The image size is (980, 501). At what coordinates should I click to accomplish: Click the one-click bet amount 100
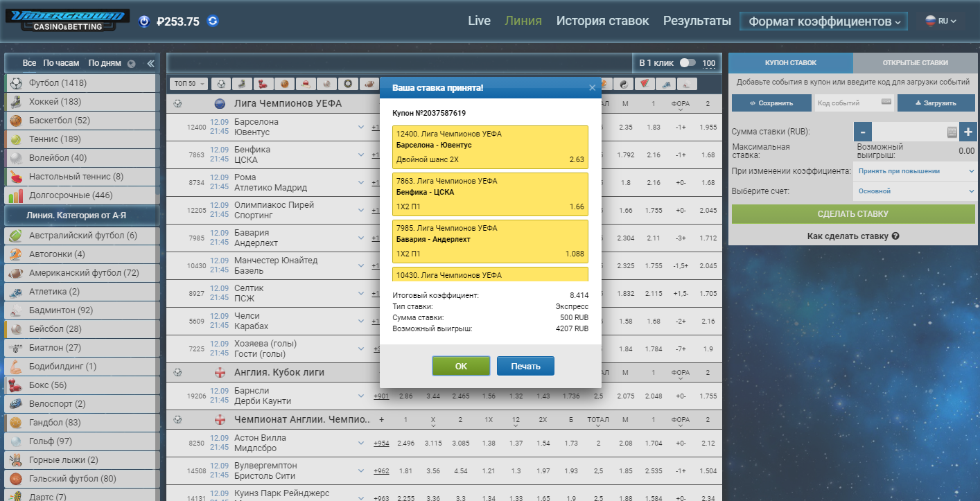coord(709,63)
